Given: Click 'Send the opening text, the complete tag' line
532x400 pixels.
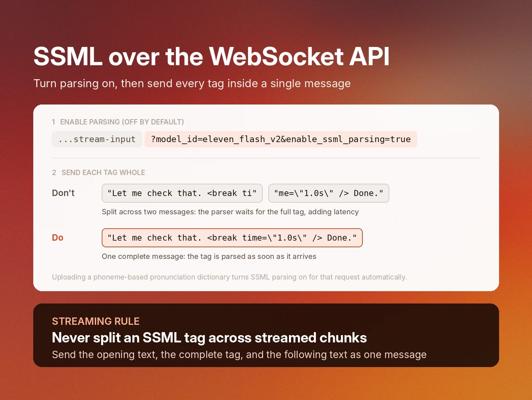Looking at the screenshot, I should [x=239, y=355].
